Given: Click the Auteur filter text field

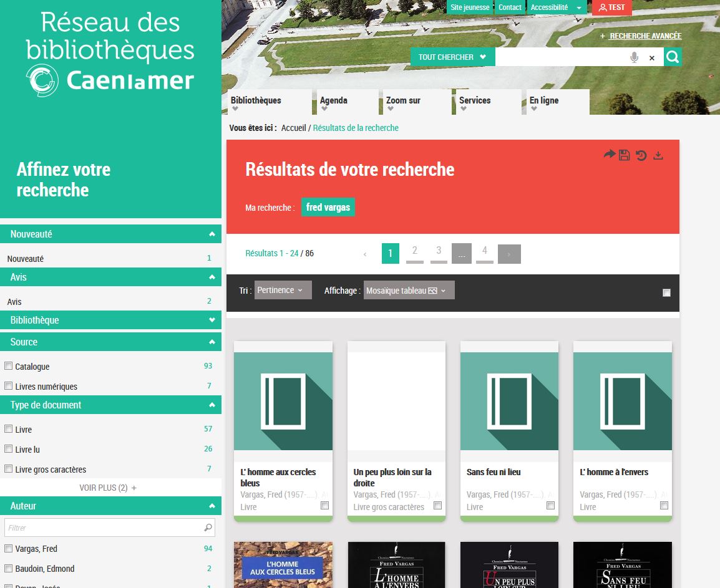Looking at the screenshot, I should [x=104, y=528].
